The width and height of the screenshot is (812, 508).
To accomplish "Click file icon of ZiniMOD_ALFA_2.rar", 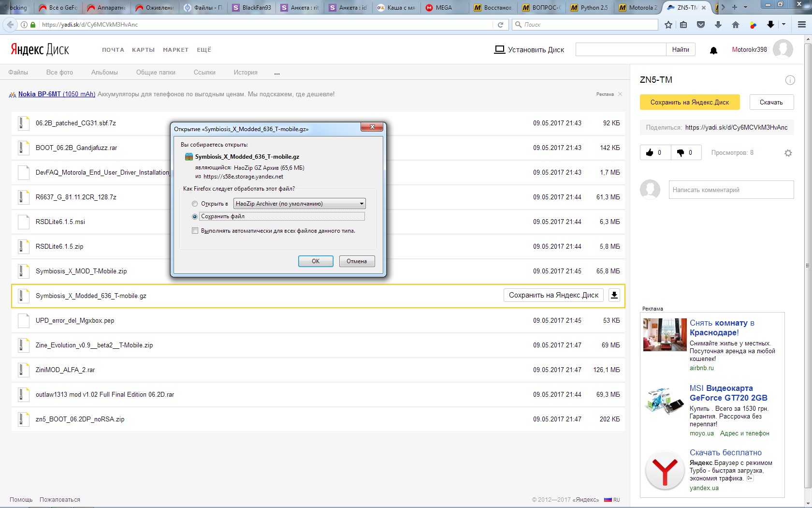I will click(23, 370).
